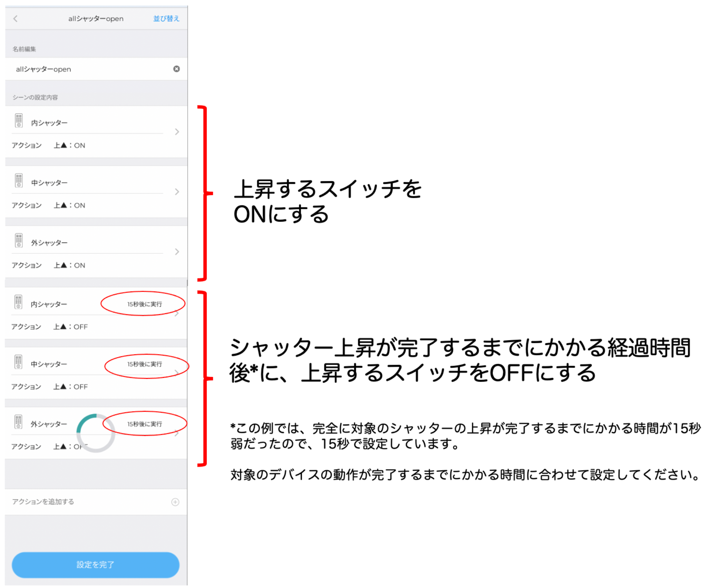713x588 pixels.
Task: Clear the scene name with X icon
Action: point(176,69)
